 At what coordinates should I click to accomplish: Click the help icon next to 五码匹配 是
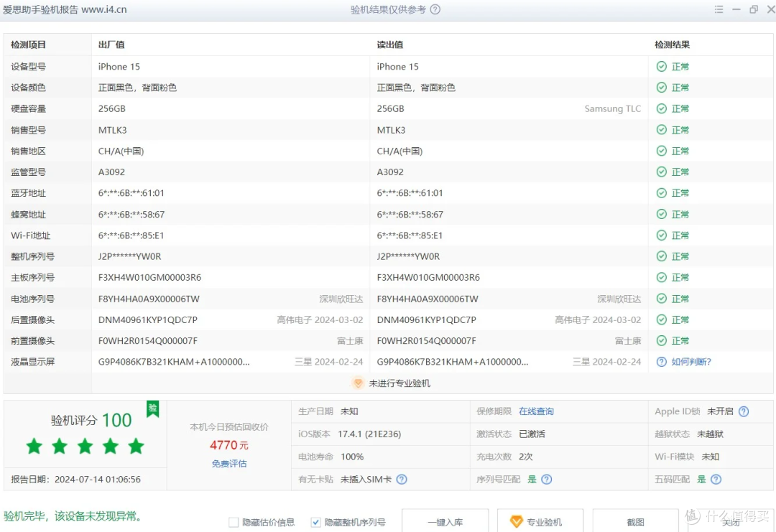pyautogui.click(x=716, y=479)
